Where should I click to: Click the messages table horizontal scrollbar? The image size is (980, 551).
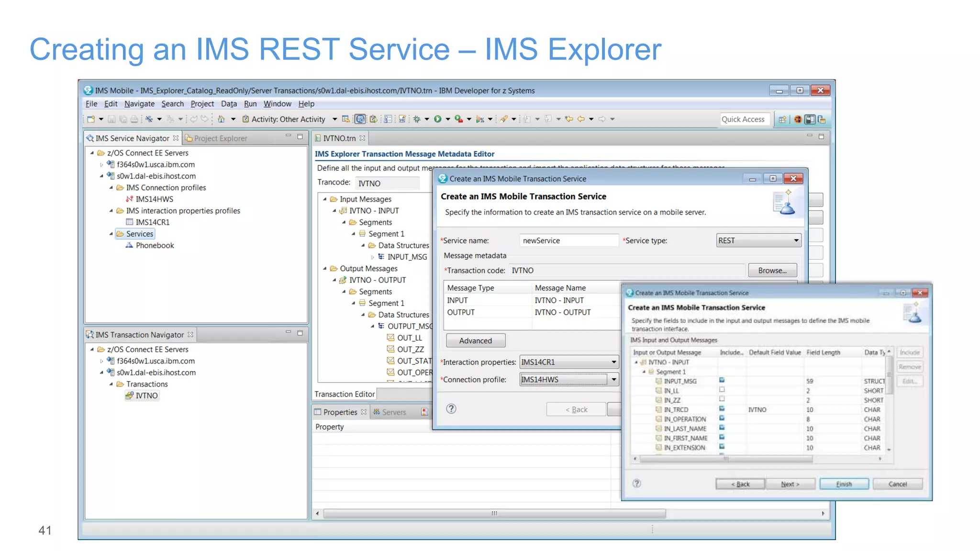pos(726,459)
